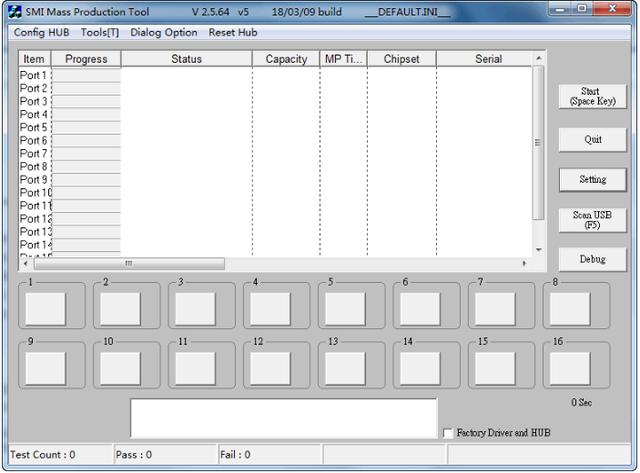Click the Item column header
This screenshot has width=640, height=473.
(34, 59)
